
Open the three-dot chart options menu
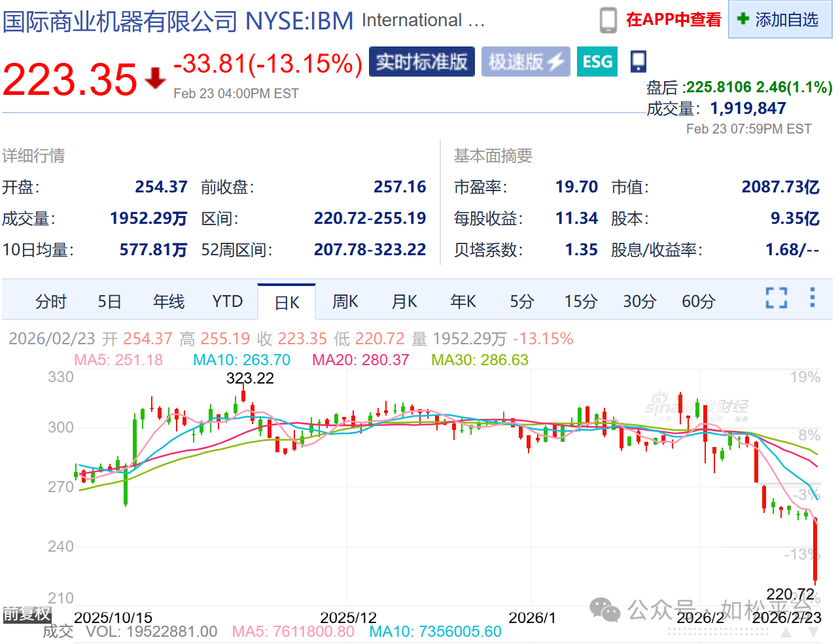coord(812,297)
